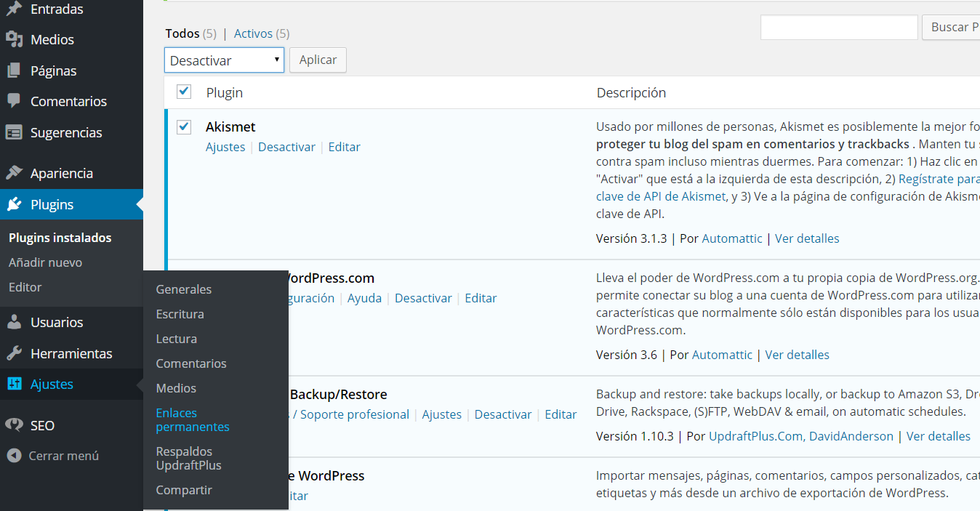The image size is (980, 511).
Task: Click the Usuarios person icon
Action: pos(14,322)
